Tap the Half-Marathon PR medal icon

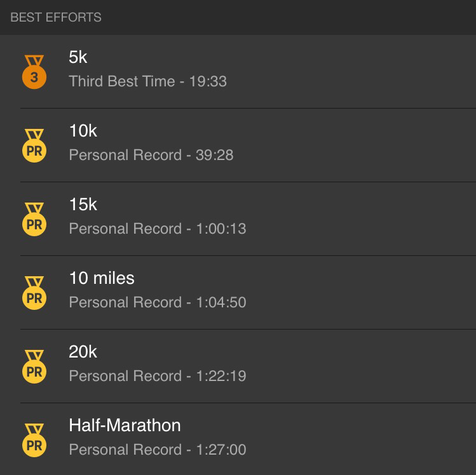[34, 441]
